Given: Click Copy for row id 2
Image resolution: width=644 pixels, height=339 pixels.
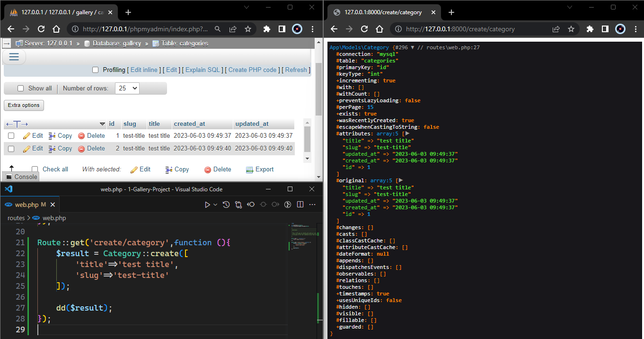Looking at the screenshot, I should (x=61, y=148).
